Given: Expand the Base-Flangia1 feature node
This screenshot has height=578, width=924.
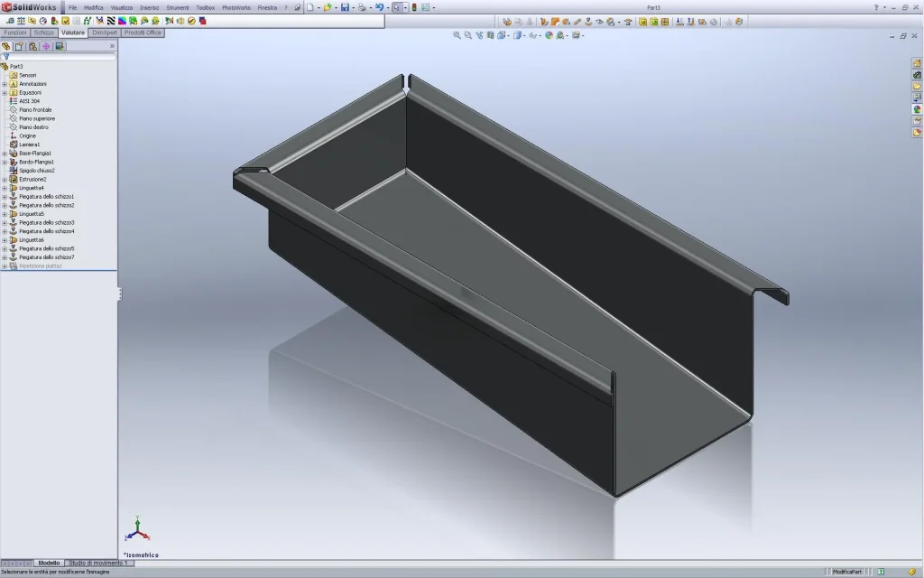Looking at the screenshot, I should [5, 154].
